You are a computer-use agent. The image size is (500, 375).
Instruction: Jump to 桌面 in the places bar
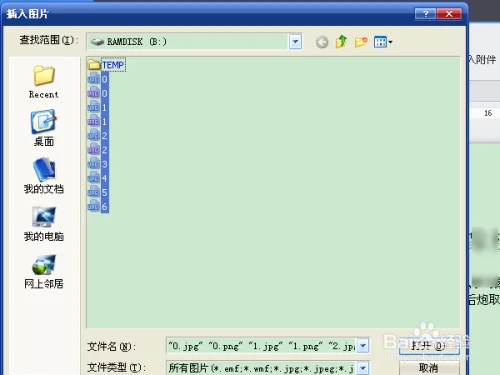44,128
